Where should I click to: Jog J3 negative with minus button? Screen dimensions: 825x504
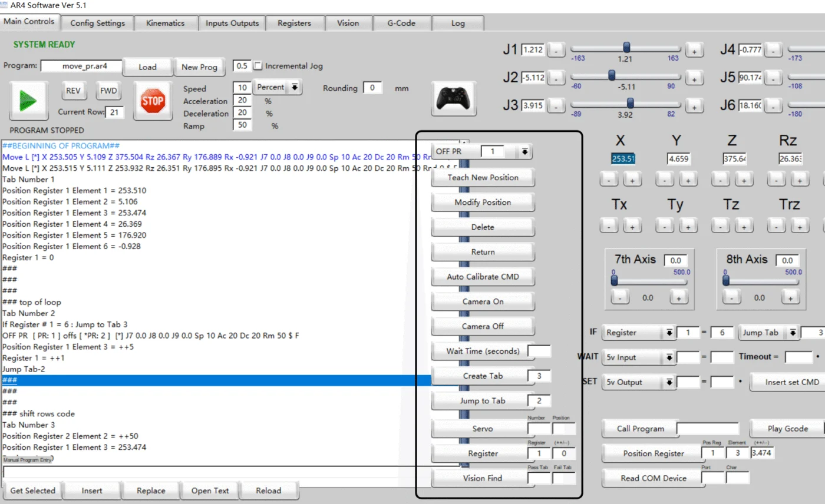point(556,107)
